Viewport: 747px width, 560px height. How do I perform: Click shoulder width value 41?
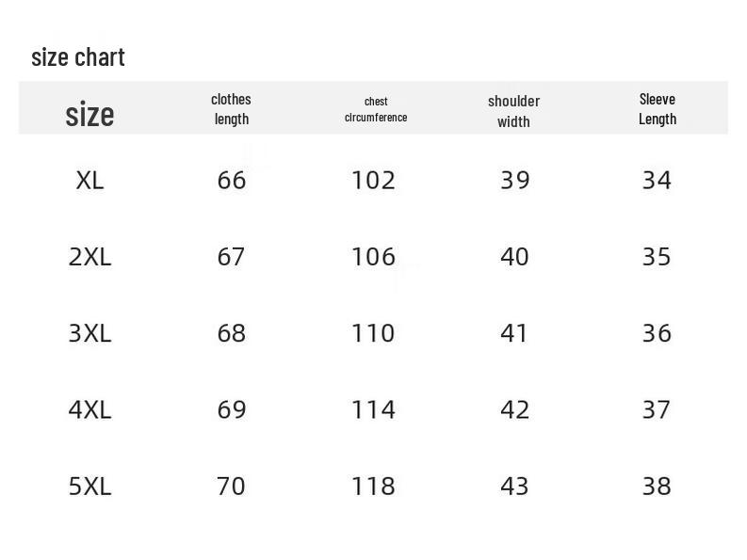[x=514, y=333]
